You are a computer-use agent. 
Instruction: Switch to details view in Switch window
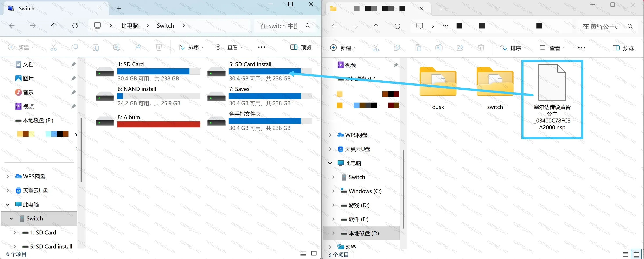tap(303, 254)
